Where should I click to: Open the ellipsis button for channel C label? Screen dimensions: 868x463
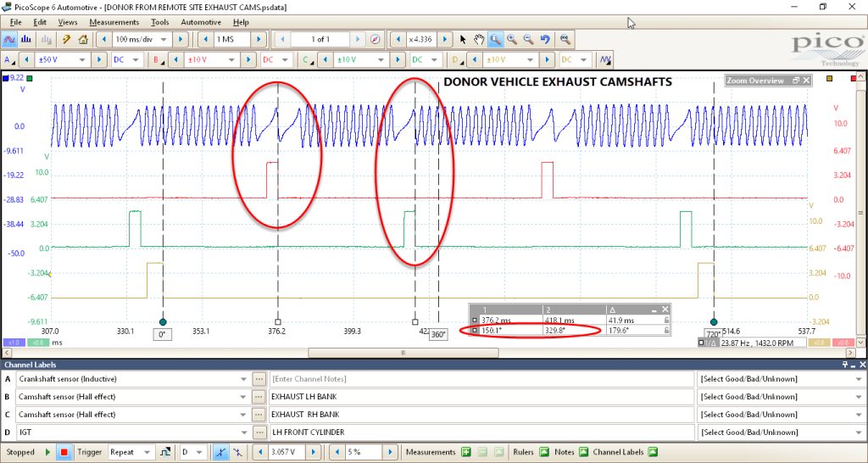pos(259,415)
